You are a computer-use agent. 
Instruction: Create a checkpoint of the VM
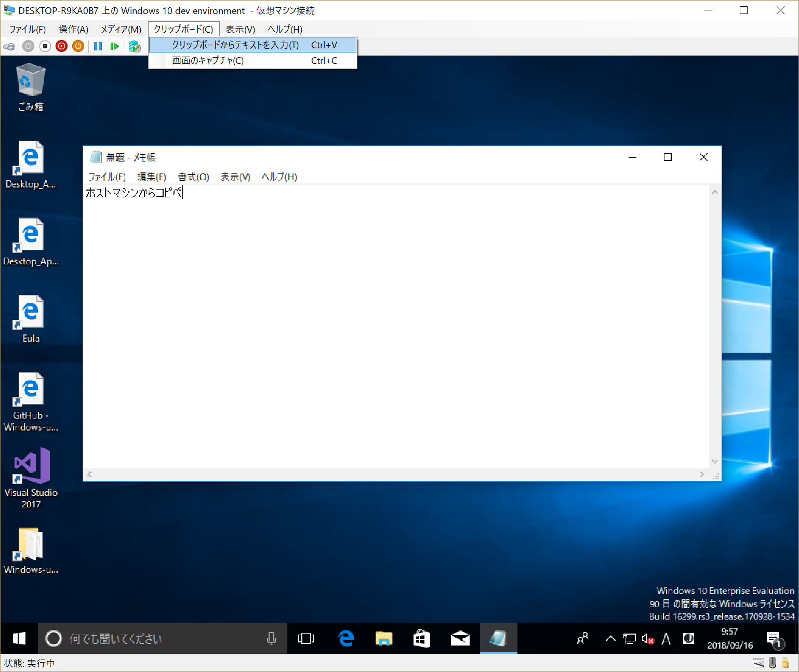(135, 46)
